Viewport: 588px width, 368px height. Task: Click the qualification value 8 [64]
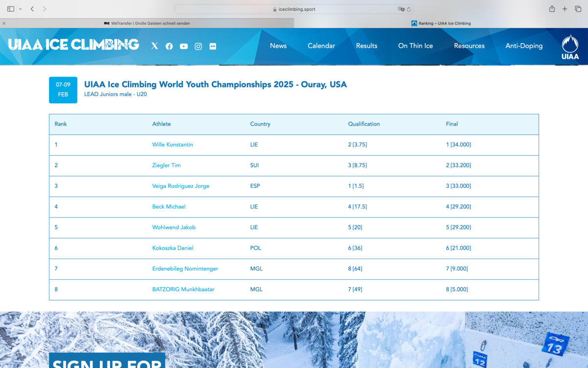click(x=355, y=268)
